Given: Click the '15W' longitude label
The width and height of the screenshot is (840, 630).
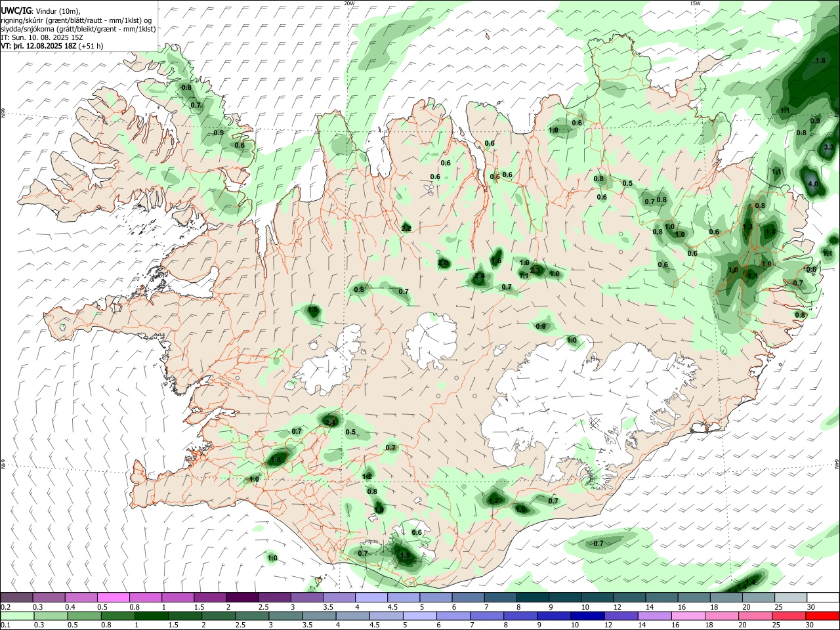Looking at the screenshot, I should tap(695, 3).
